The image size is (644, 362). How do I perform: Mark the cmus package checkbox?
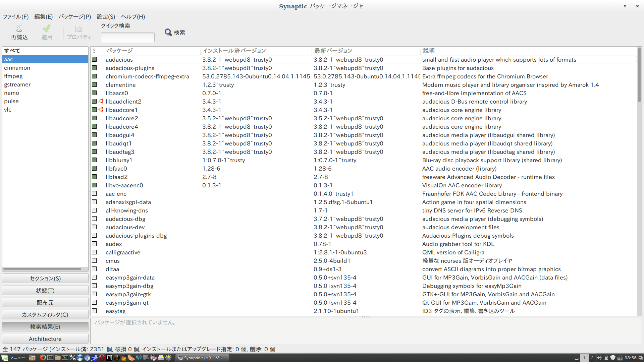point(94,260)
